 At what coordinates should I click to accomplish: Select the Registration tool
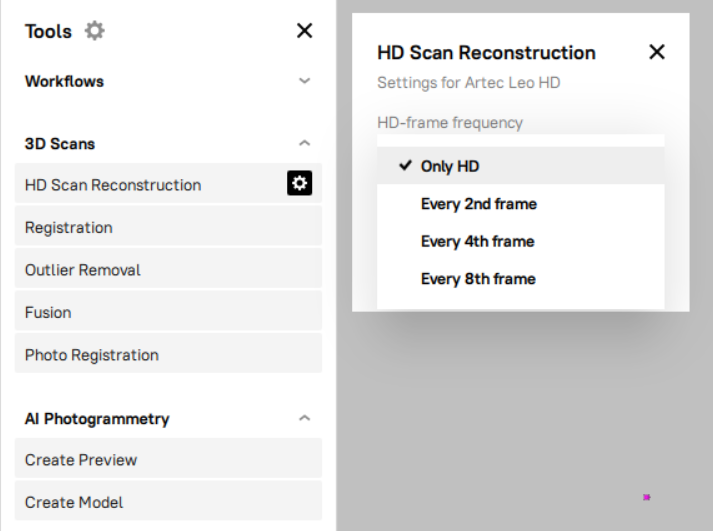(x=168, y=226)
